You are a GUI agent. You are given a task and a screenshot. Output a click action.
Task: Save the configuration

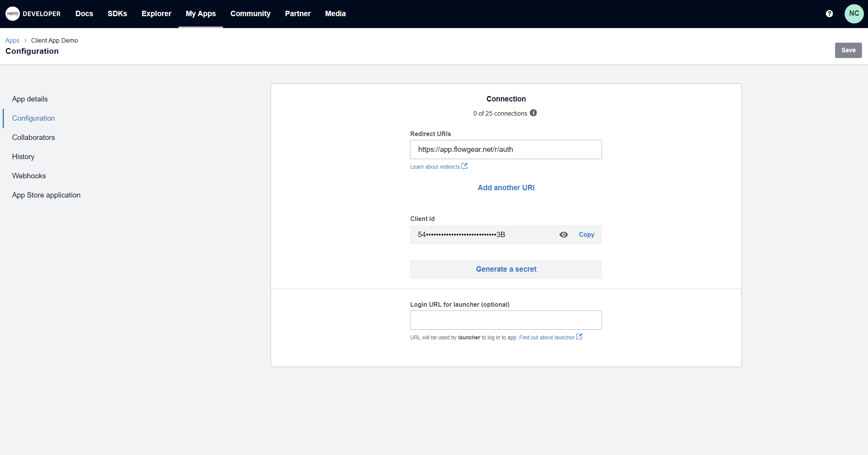click(848, 50)
